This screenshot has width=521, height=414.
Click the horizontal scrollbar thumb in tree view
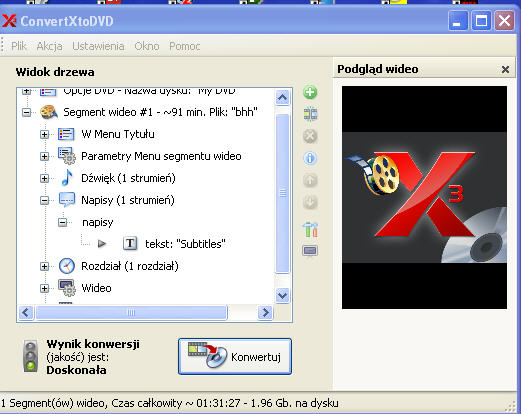coord(131,313)
